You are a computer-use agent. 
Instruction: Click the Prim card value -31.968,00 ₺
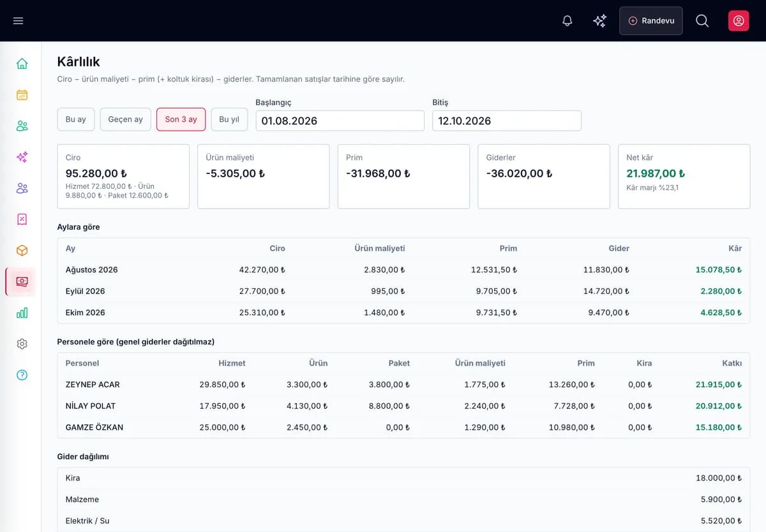[x=379, y=174]
